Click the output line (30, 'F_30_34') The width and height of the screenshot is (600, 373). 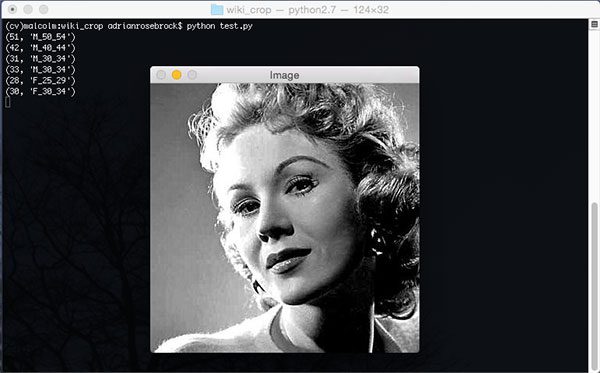coord(41,91)
